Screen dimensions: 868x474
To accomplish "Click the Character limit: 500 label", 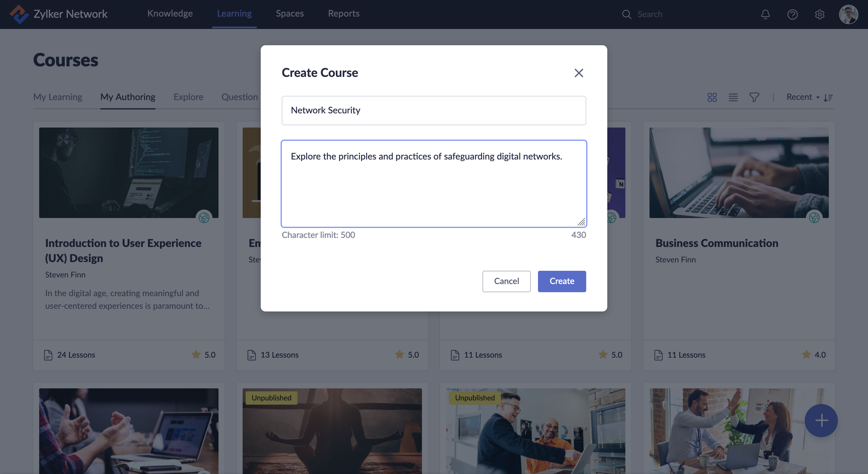I will click(318, 235).
